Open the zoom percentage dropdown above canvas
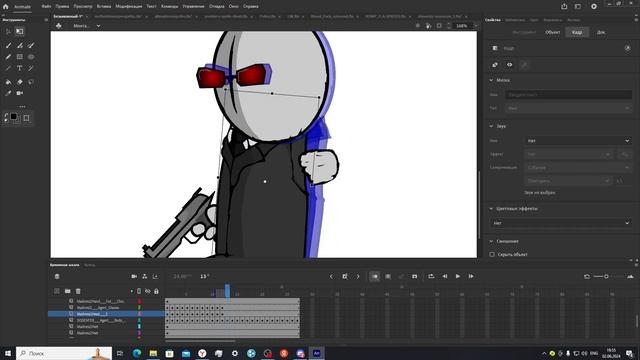 point(476,26)
